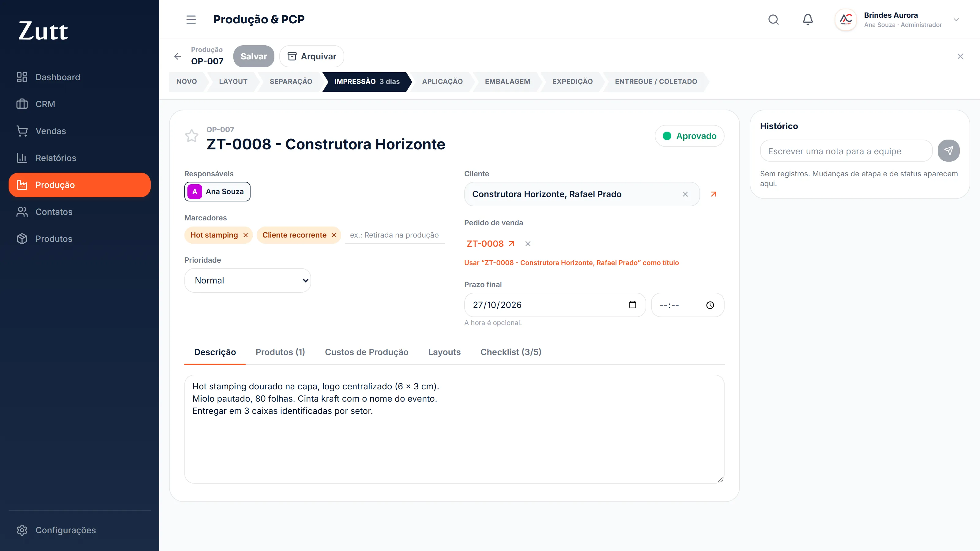Save the order with Salvar
Viewport: 980px width, 551px height.
point(254,56)
